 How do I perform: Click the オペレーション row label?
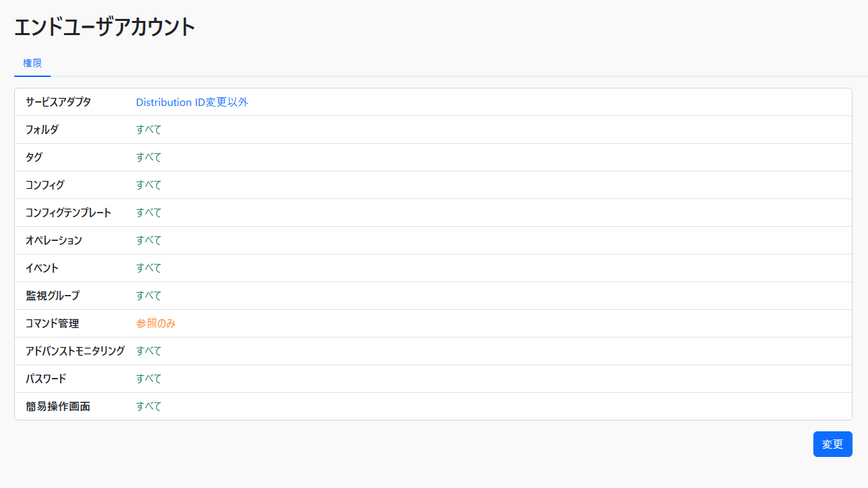pyautogui.click(x=53, y=240)
